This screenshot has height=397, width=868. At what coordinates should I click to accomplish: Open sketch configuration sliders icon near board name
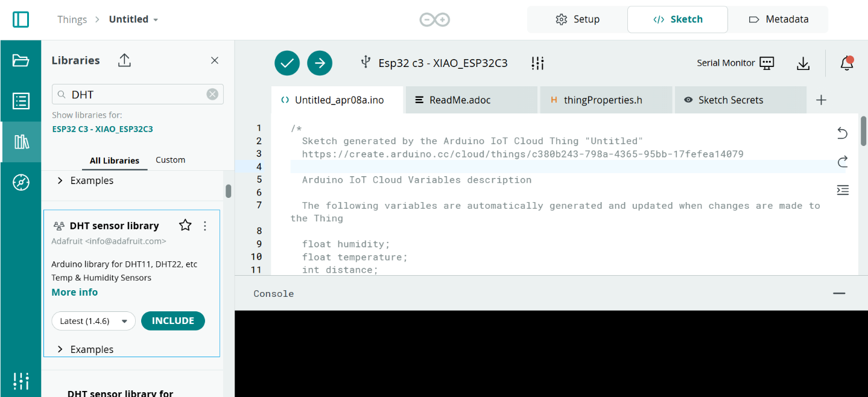(537, 63)
